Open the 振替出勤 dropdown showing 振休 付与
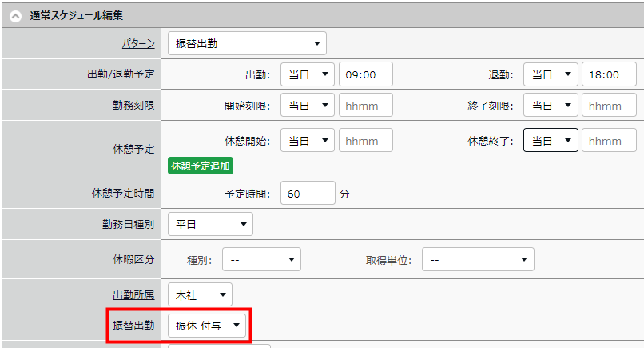 coord(207,326)
